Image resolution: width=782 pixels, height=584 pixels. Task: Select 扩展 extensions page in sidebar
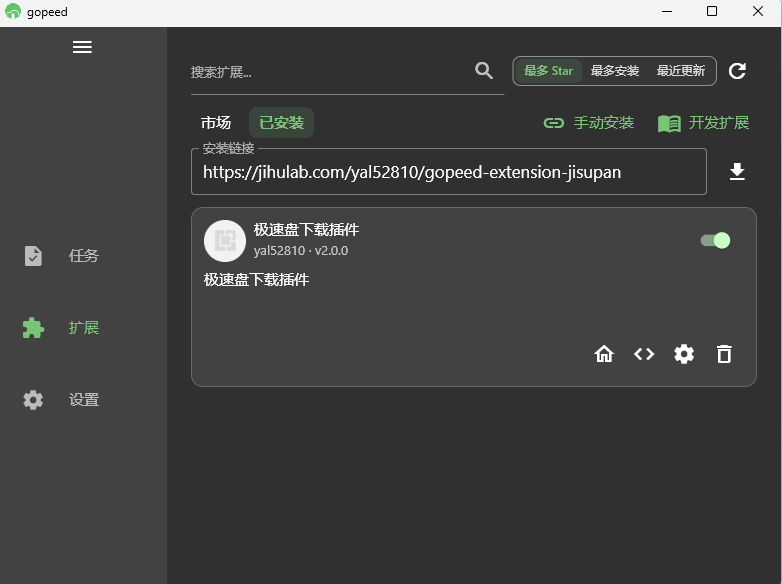tap(62, 328)
